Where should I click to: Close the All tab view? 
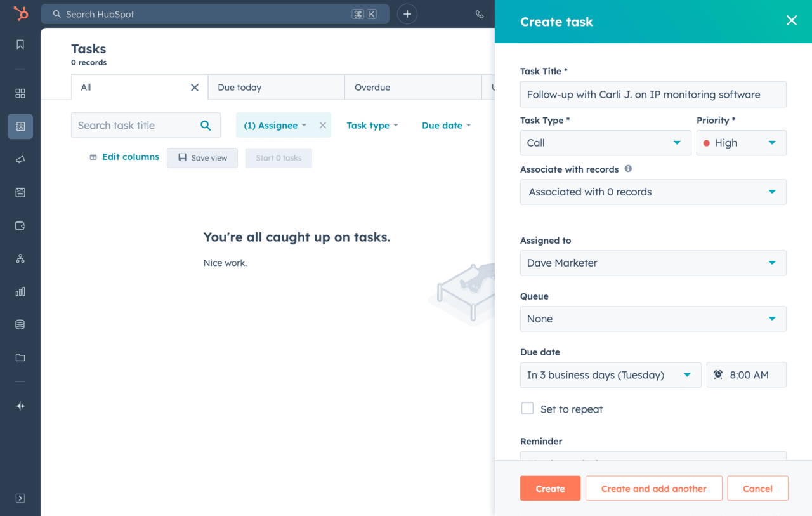coord(195,88)
